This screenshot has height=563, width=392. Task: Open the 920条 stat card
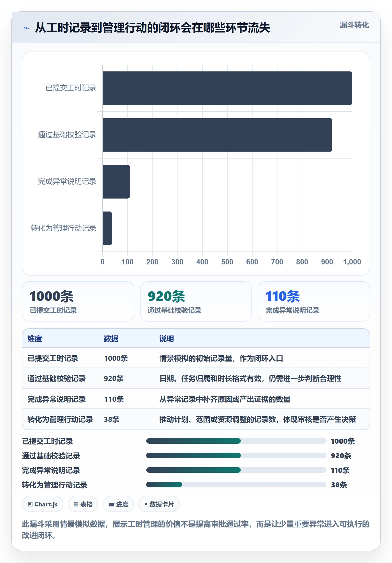coord(196,301)
